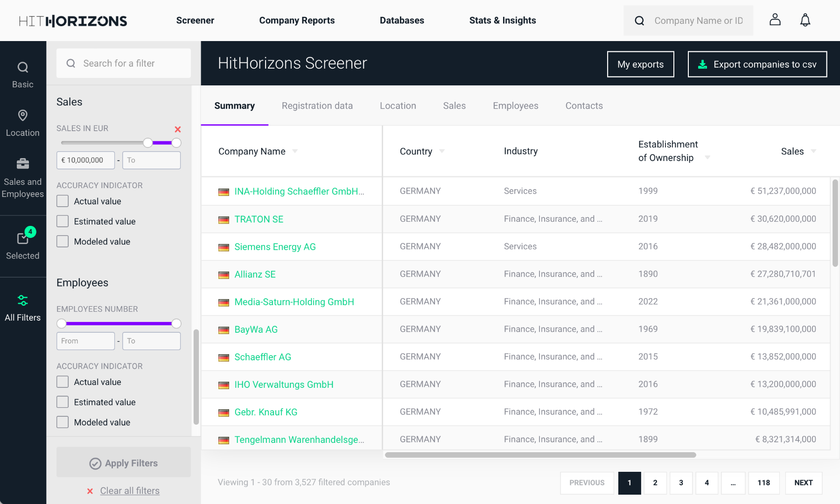Sort by Company Name column arrow
Viewport: 840px width, 504px height.
click(295, 151)
